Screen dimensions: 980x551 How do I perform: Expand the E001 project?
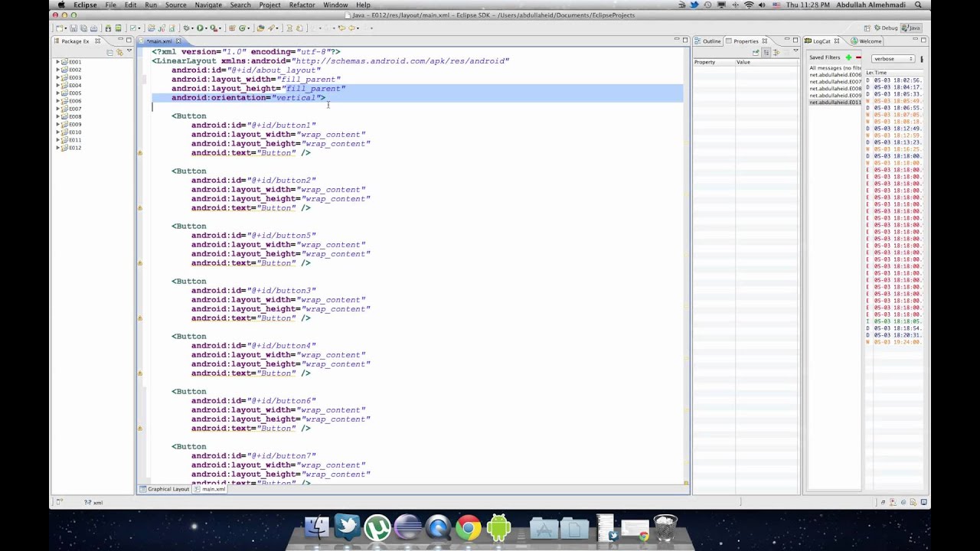click(x=57, y=62)
